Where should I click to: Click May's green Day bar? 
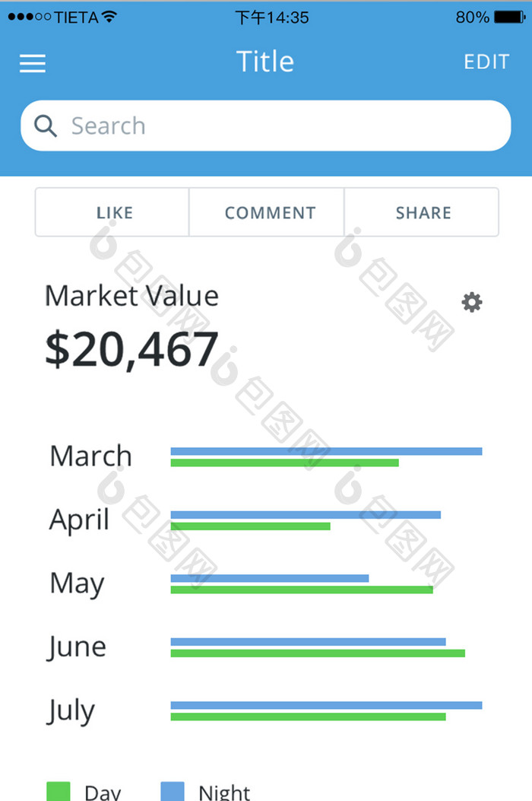pos(302,590)
